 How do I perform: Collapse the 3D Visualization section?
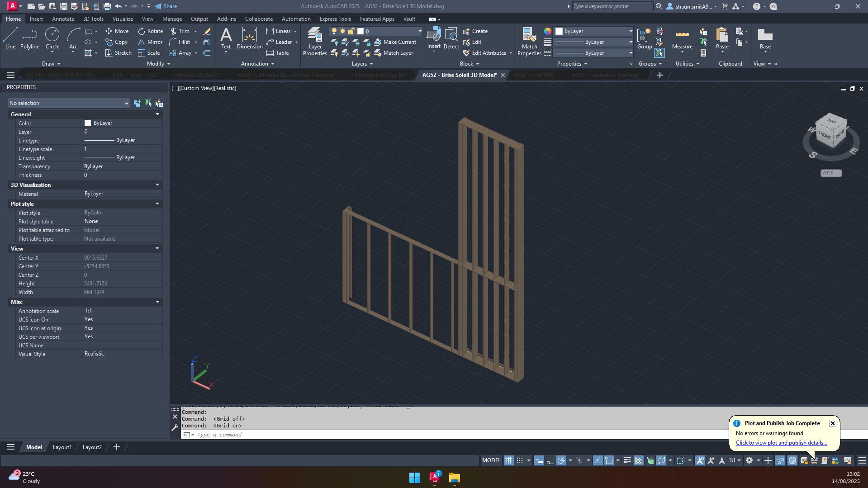[157, 185]
